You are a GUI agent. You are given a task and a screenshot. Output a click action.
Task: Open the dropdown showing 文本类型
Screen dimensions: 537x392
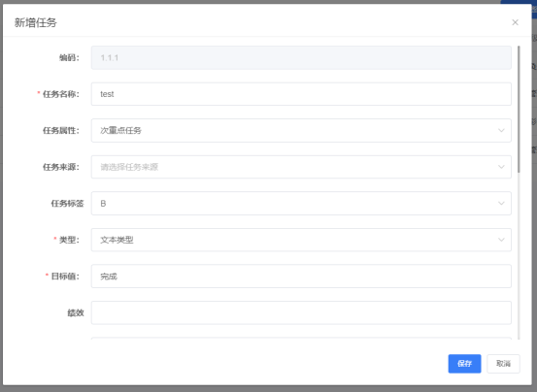click(301, 240)
